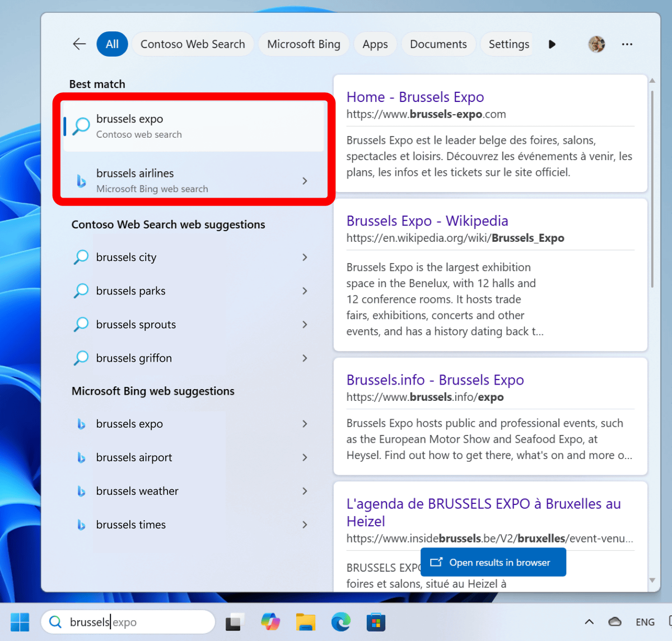Click ENG language indicator
This screenshot has height=641, width=672.
[645, 622]
